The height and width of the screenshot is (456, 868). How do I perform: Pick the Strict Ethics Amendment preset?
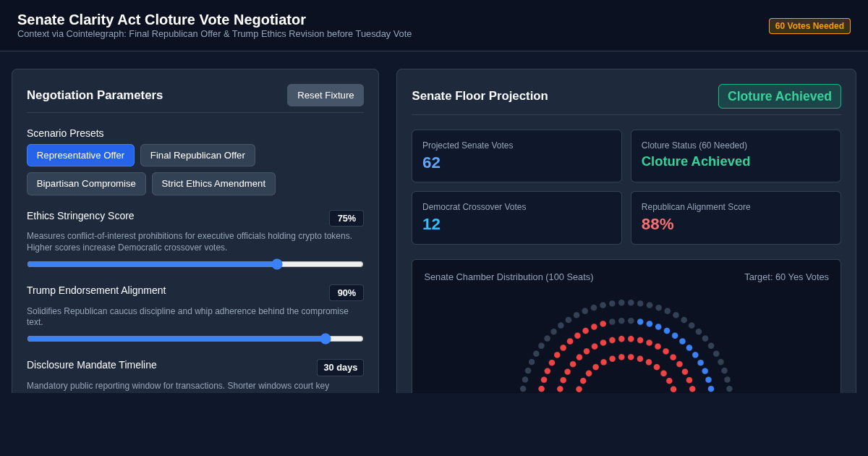(x=213, y=184)
